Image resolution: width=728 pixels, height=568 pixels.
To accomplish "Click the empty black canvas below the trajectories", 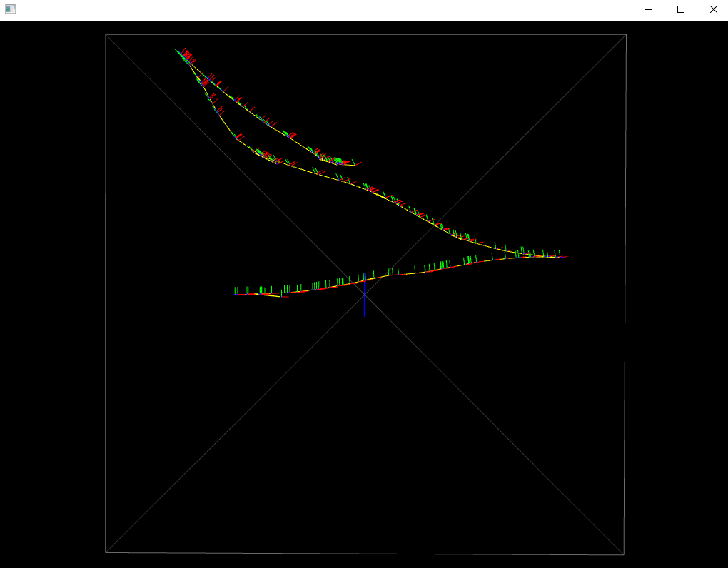I will (x=364, y=428).
